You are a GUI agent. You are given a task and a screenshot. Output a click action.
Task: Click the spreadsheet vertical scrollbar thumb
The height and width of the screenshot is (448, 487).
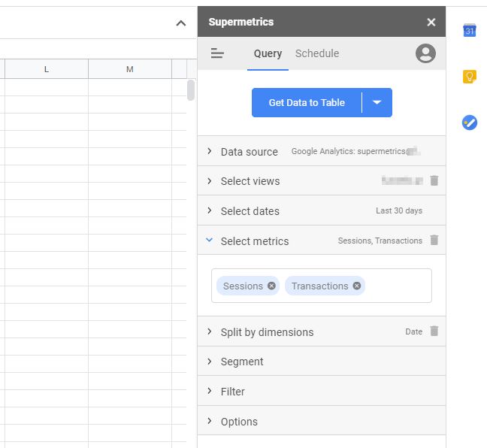[191, 90]
